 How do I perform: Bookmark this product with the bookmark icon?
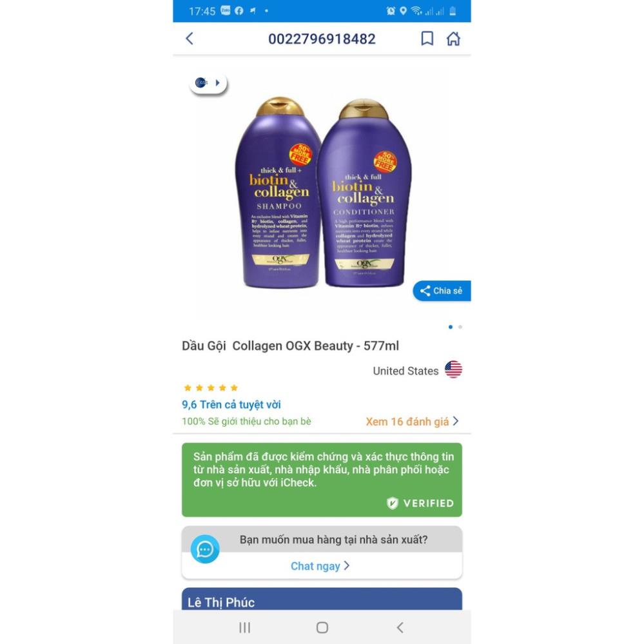point(427,39)
